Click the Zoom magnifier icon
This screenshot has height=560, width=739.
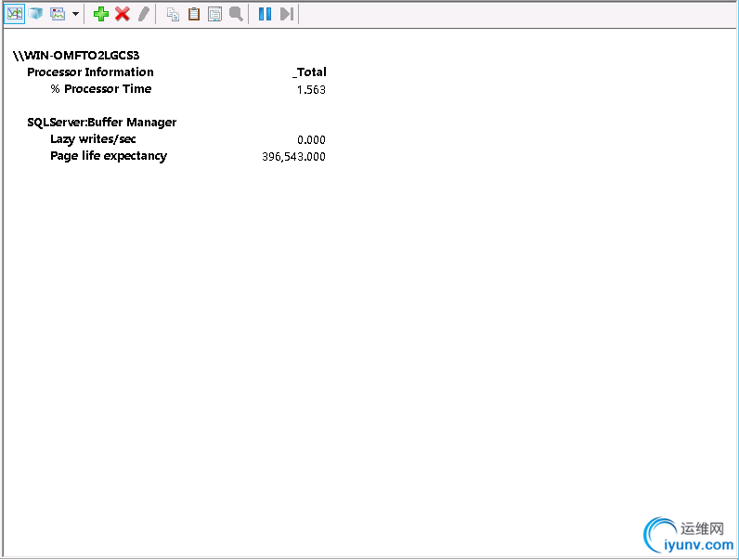pos(236,14)
